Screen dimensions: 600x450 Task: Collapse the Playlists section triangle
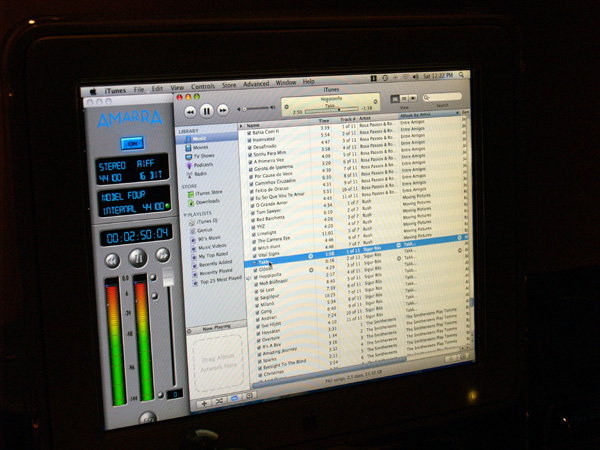(x=185, y=215)
